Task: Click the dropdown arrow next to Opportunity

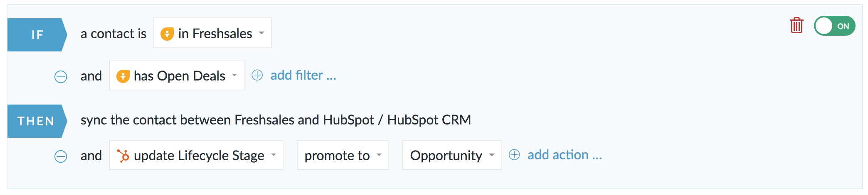Action: [x=492, y=155]
